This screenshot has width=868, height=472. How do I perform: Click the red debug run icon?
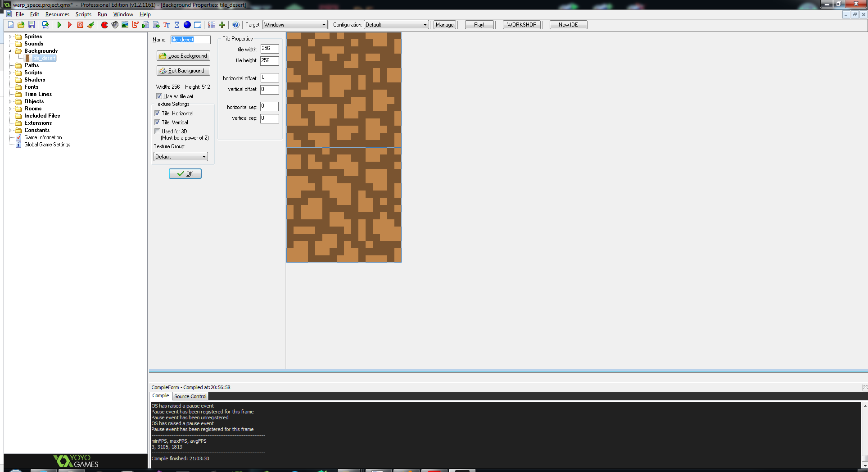69,25
